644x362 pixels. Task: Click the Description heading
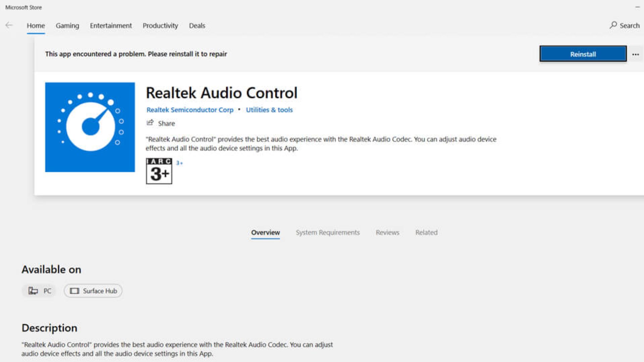[49, 327]
